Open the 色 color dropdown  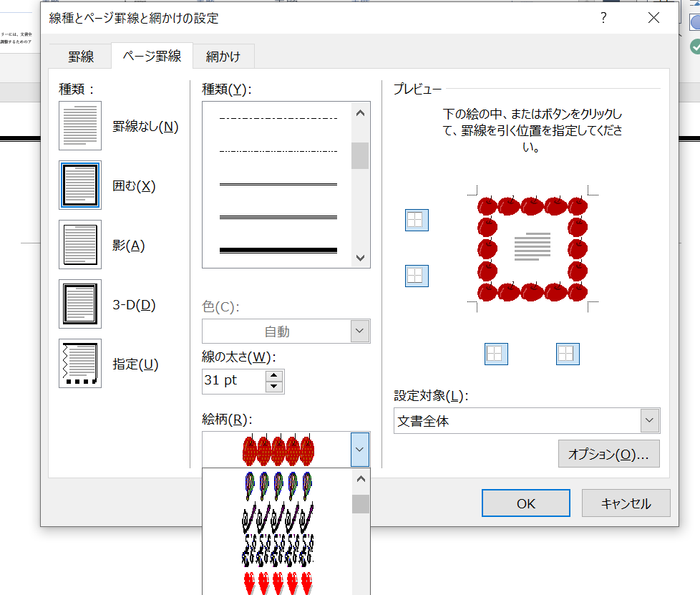click(x=359, y=331)
